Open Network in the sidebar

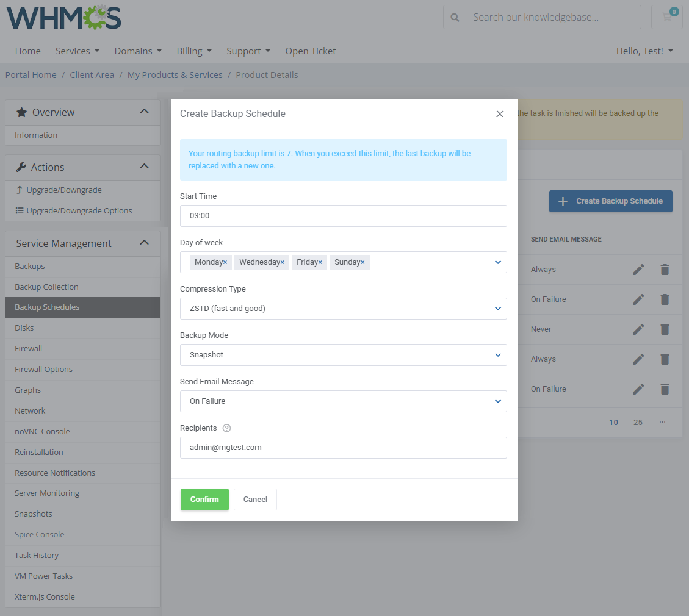[82, 411]
